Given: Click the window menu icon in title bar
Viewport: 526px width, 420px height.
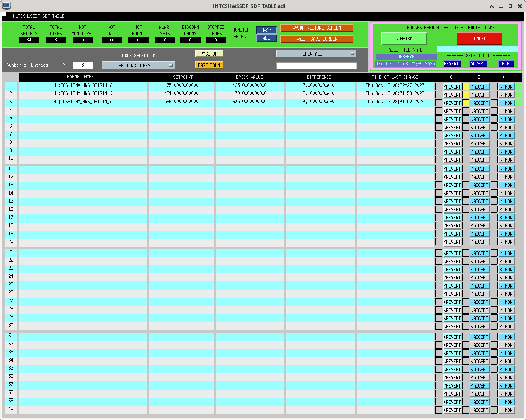Looking at the screenshot, I should tap(6, 6).
